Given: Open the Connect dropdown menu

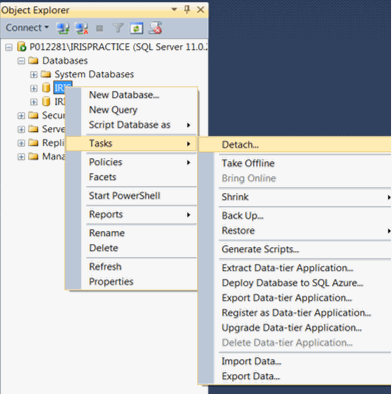Looking at the screenshot, I should click(27, 28).
